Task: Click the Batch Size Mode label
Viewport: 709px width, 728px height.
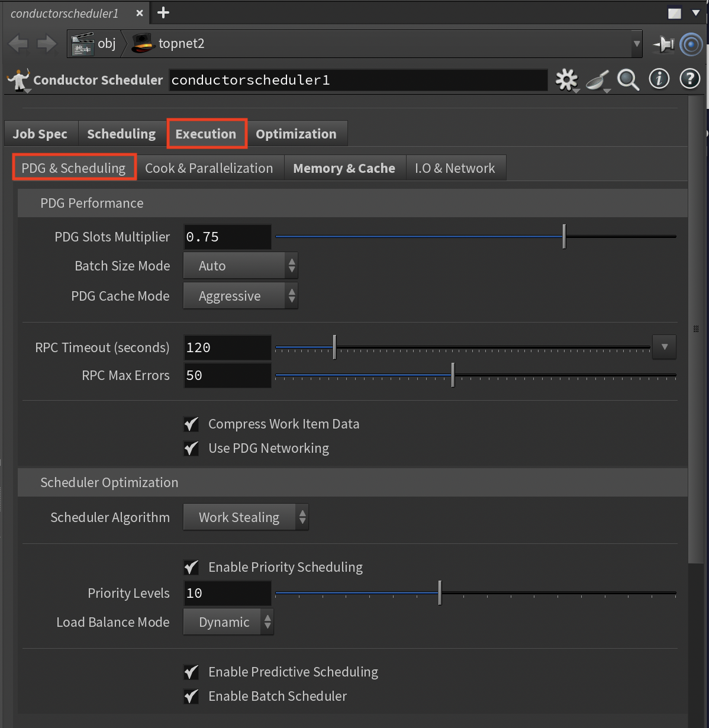Action: tap(123, 266)
